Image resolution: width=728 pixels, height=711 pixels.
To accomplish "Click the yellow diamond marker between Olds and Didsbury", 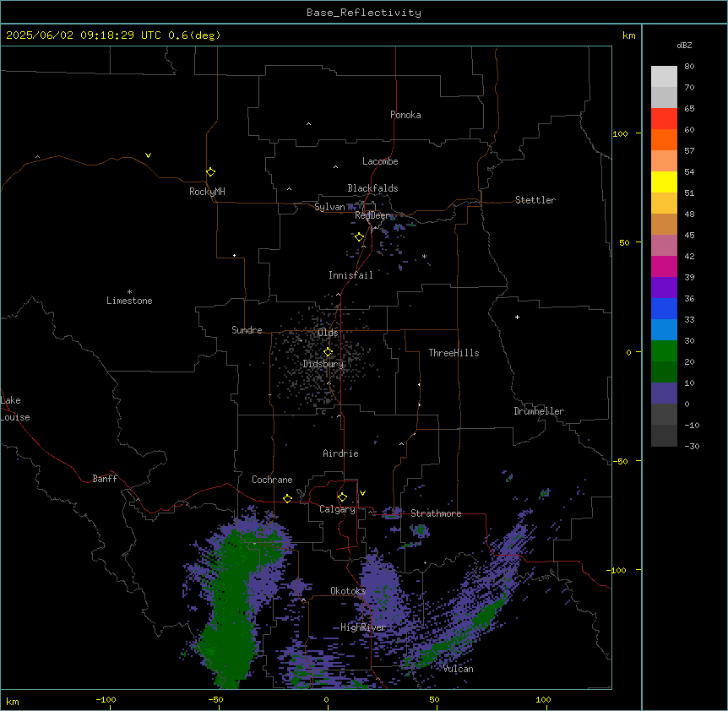I will [x=328, y=352].
